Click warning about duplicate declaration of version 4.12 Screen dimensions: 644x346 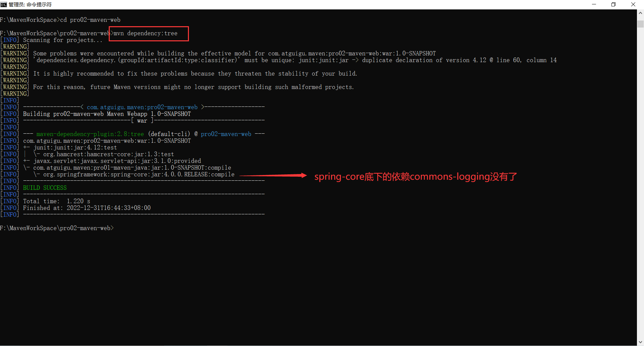(x=295, y=60)
